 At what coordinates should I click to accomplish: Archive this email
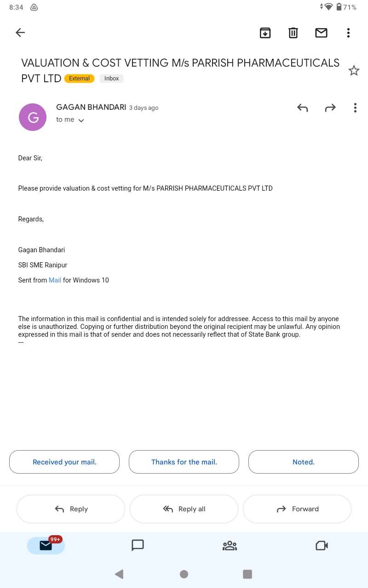pos(265,33)
